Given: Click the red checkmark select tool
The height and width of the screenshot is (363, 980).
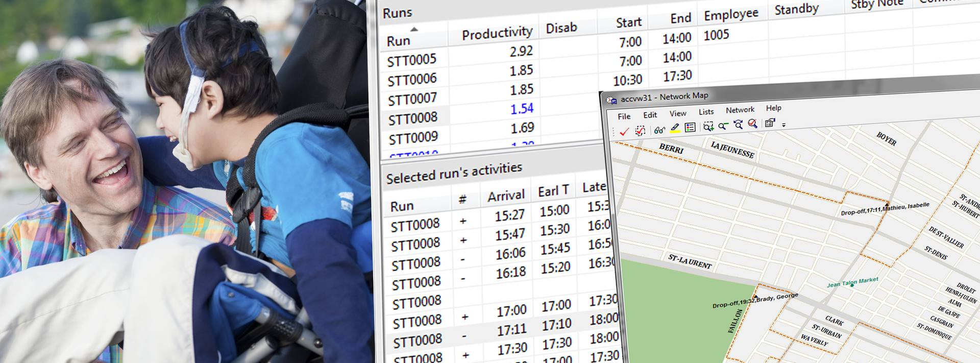Looking at the screenshot, I should click(x=624, y=132).
